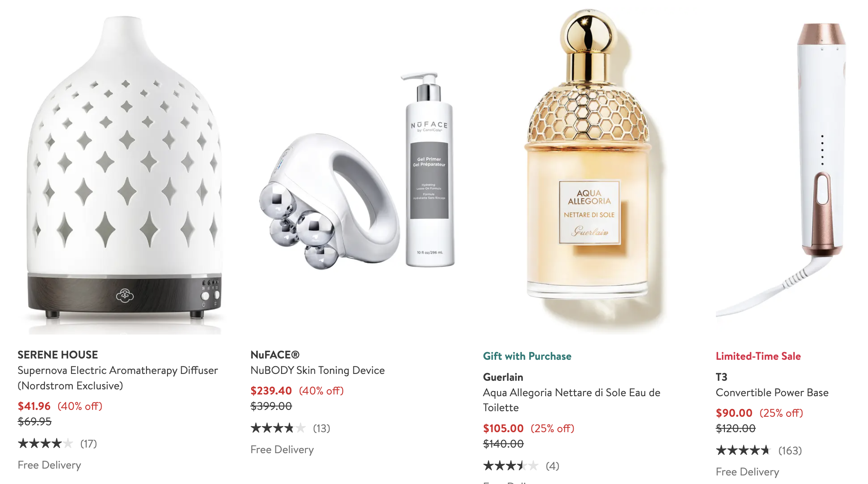Click the diffuser star rating icons
This screenshot has height=484, width=868.
coord(45,443)
